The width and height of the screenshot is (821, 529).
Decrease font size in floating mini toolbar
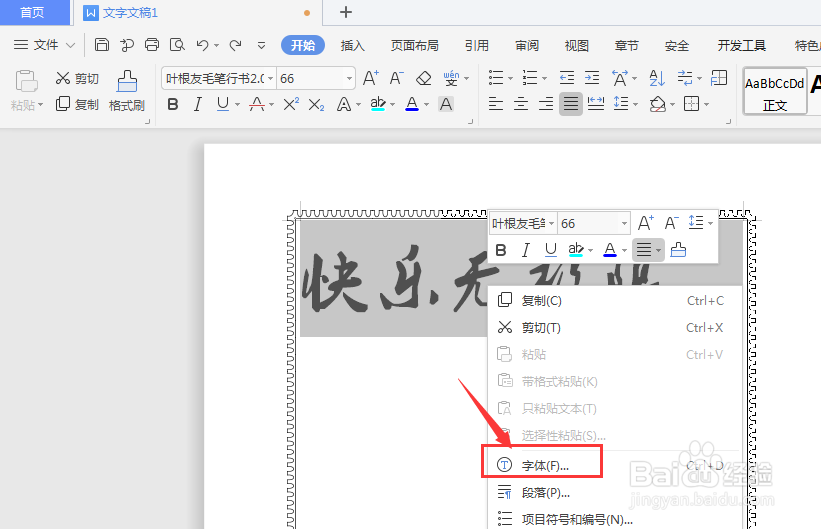pos(671,223)
